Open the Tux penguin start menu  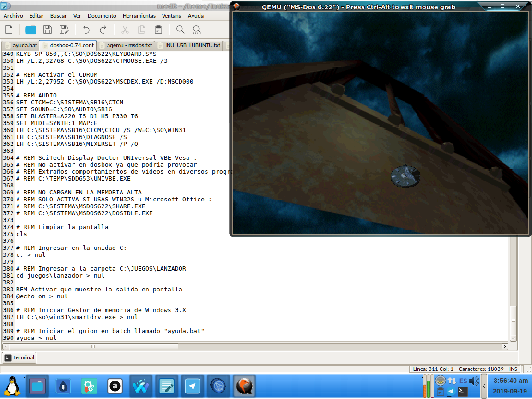point(12,386)
